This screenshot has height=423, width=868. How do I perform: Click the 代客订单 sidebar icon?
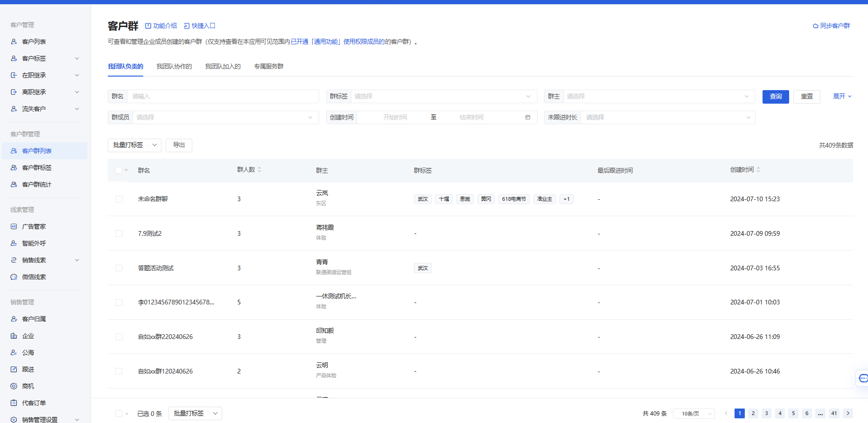click(14, 403)
